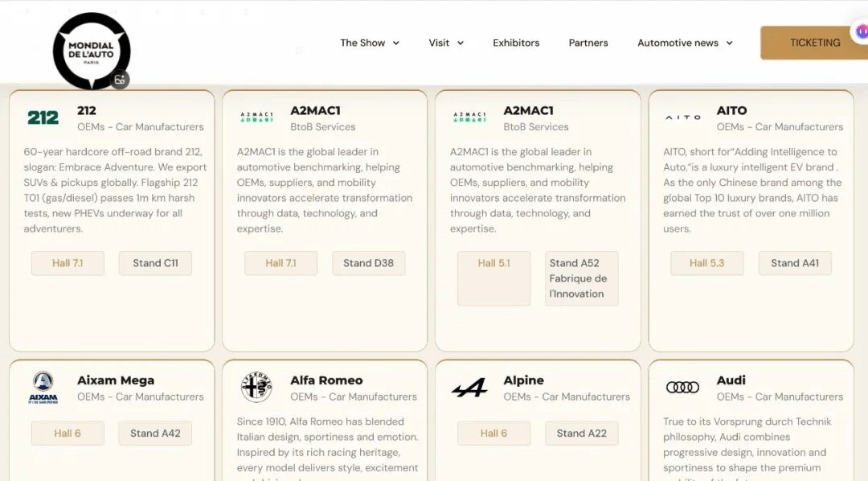This screenshot has height=481, width=868.
Task: Click the Alfa Romeo emblem
Action: 256,387
